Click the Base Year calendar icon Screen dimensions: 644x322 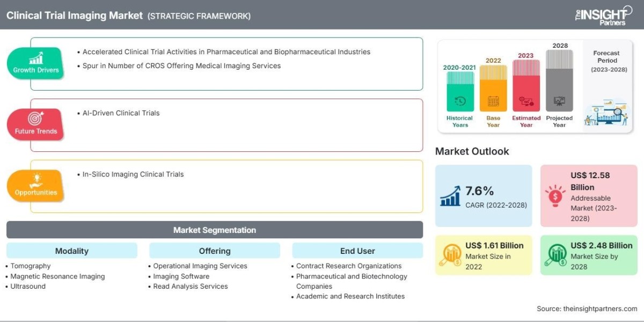[x=493, y=100]
